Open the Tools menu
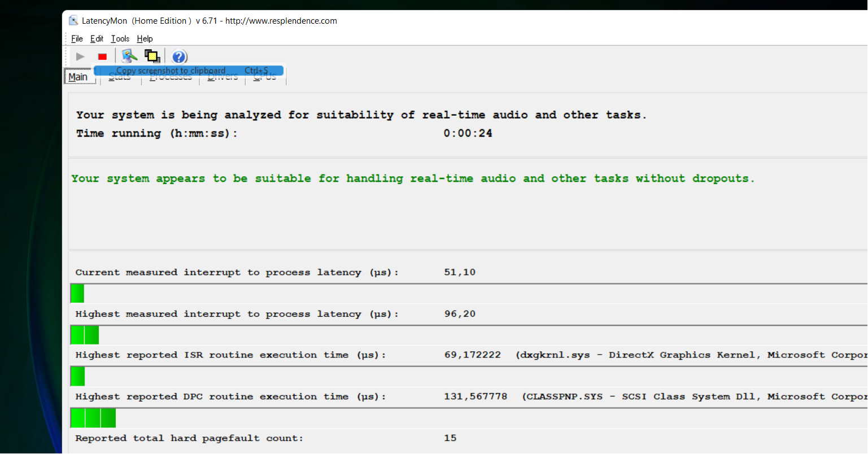Viewport: 868px width, 454px height. coord(120,38)
